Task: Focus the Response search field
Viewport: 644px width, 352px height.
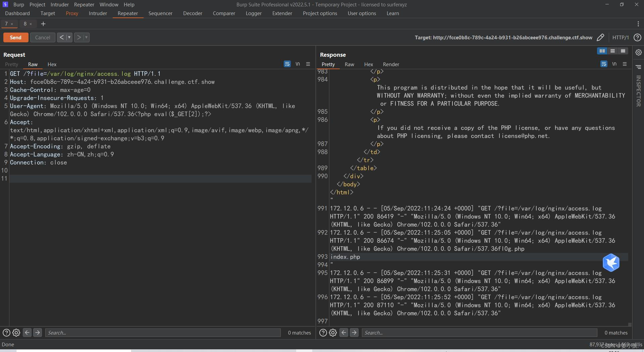Action: pyautogui.click(x=480, y=333)
